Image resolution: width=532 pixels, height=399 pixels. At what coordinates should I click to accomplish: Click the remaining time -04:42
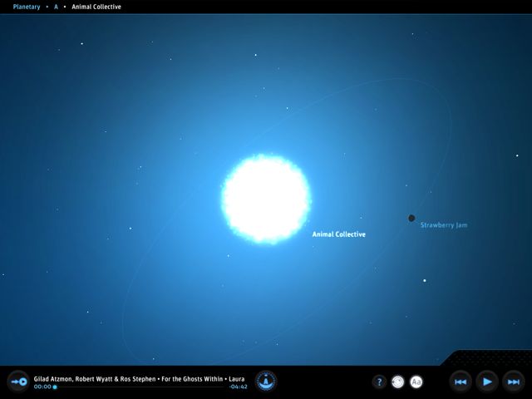pyautogui.click(x=239, y=387)
